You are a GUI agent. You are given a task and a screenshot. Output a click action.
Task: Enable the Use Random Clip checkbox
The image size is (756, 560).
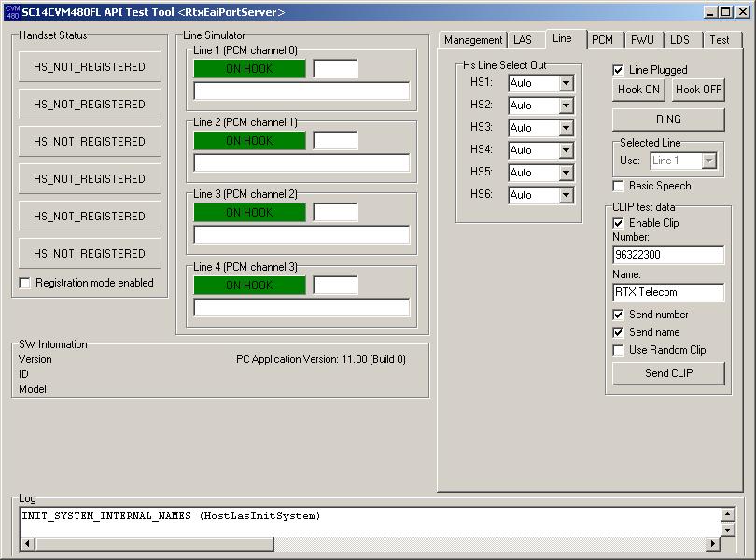(618, 350)
